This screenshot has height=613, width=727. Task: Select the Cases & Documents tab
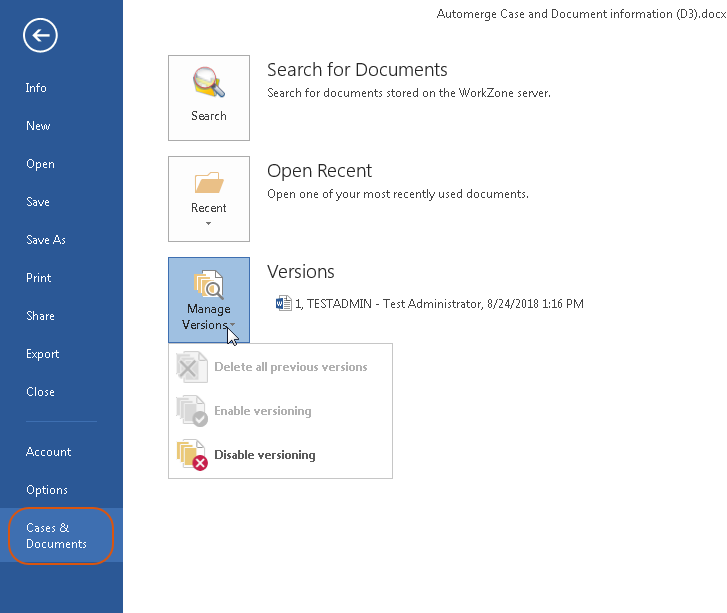point(56,536)
